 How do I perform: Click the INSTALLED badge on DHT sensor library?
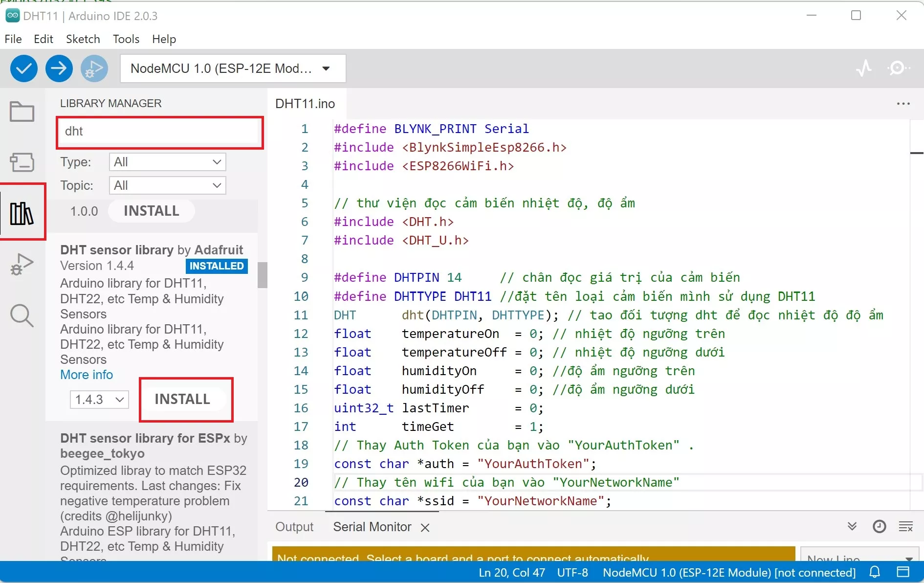click(217, 266)
